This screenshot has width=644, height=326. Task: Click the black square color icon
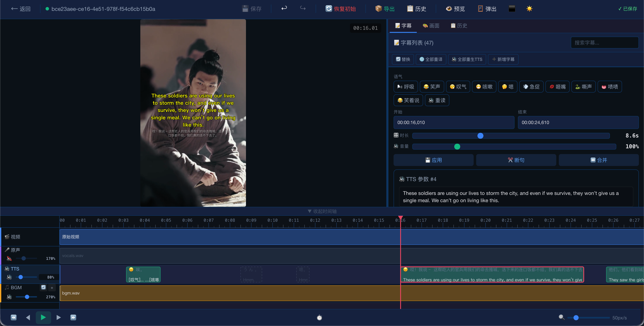point(512,9)
